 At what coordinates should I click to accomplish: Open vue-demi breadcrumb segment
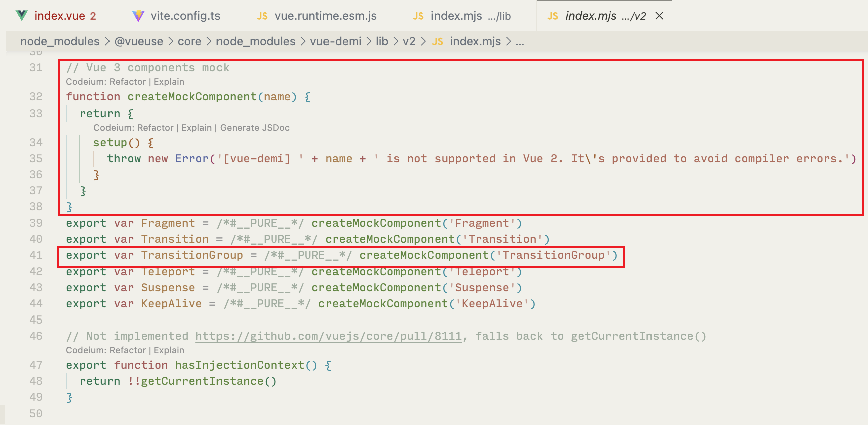click(336, 41)
